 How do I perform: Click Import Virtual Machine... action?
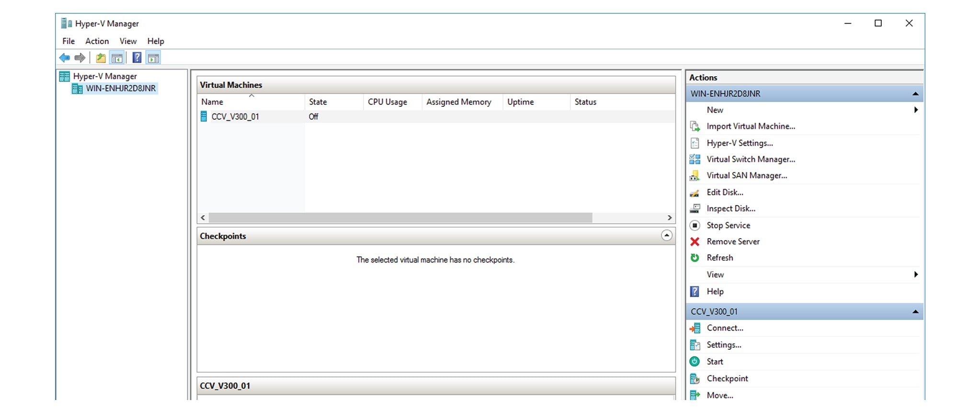751,126
